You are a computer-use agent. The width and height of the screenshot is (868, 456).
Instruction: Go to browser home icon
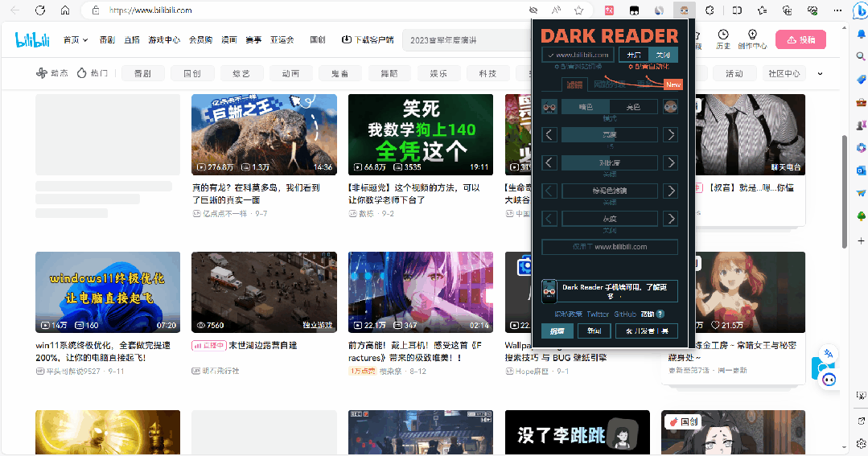(x=65, y=10)
